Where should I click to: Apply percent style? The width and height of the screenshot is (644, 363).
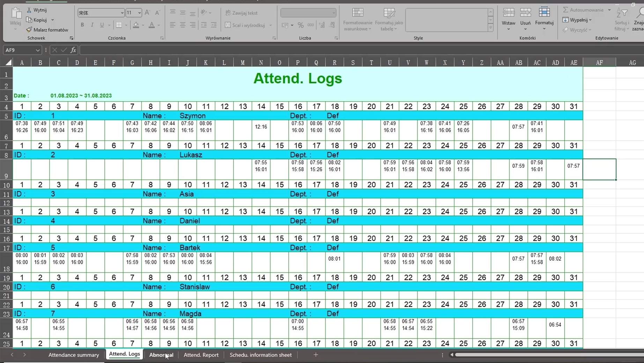pos(301,25)
